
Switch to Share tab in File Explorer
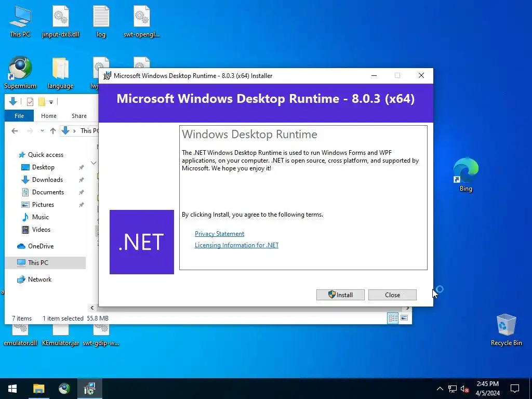[x=79, y=116]
